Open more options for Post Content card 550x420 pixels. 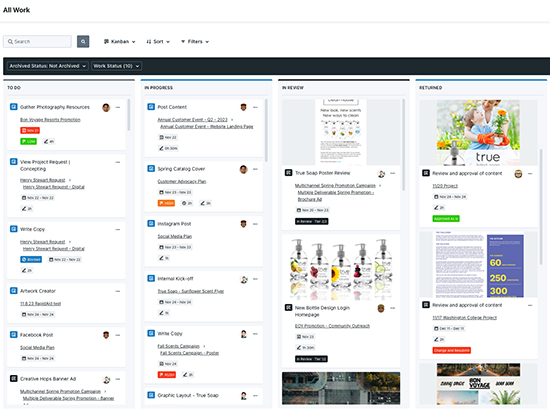click(255, 107)
